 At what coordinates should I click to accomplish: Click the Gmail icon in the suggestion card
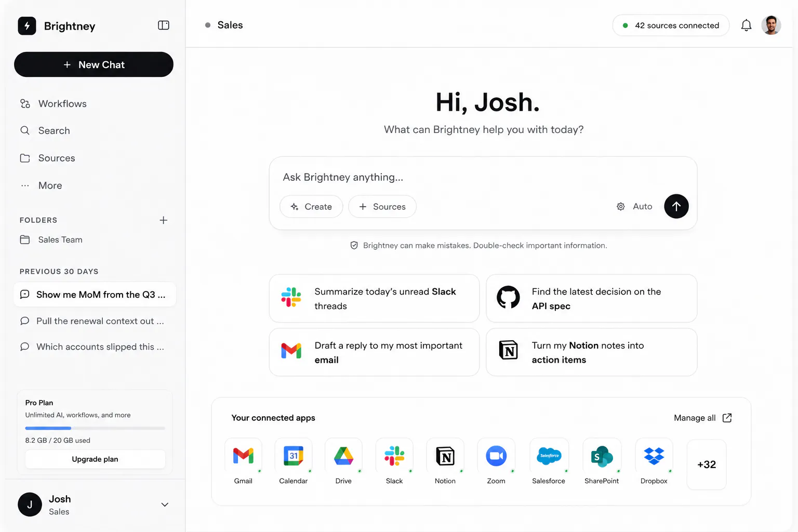click(x=291, y=351)
